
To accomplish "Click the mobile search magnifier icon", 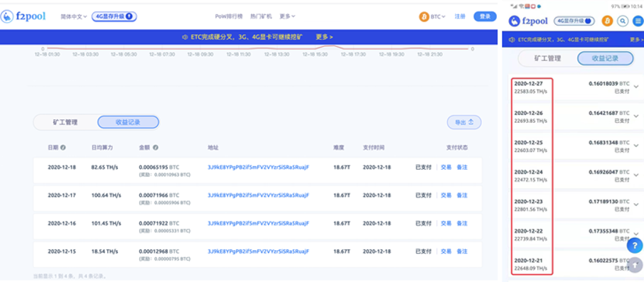I will point(623,21).
